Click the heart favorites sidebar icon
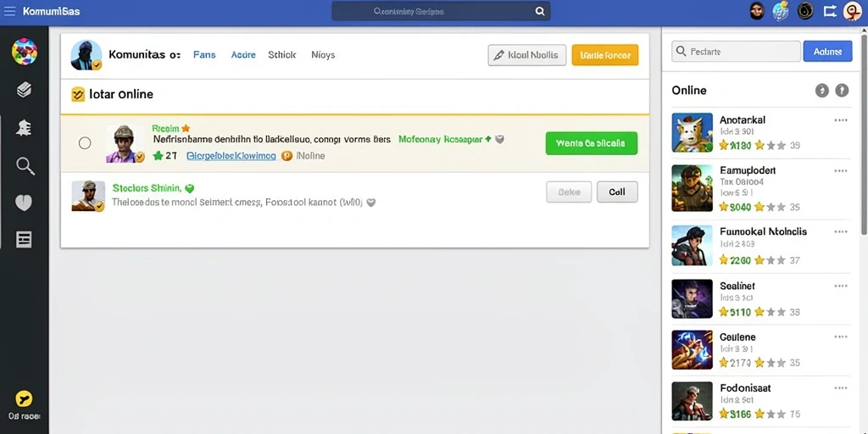Screen dimensions: 868x434 pyautogui.click(x=23, y=203)
